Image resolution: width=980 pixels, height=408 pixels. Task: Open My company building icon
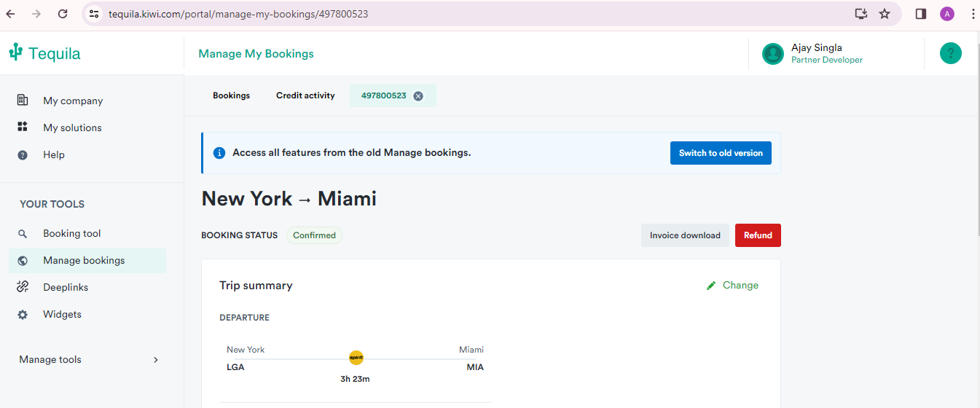pos(23,101)
